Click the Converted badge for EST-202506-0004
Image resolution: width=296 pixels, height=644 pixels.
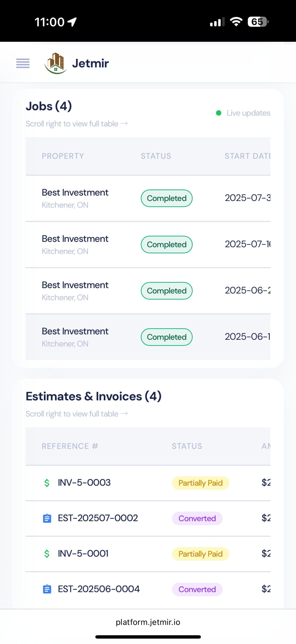click(197, 589)
